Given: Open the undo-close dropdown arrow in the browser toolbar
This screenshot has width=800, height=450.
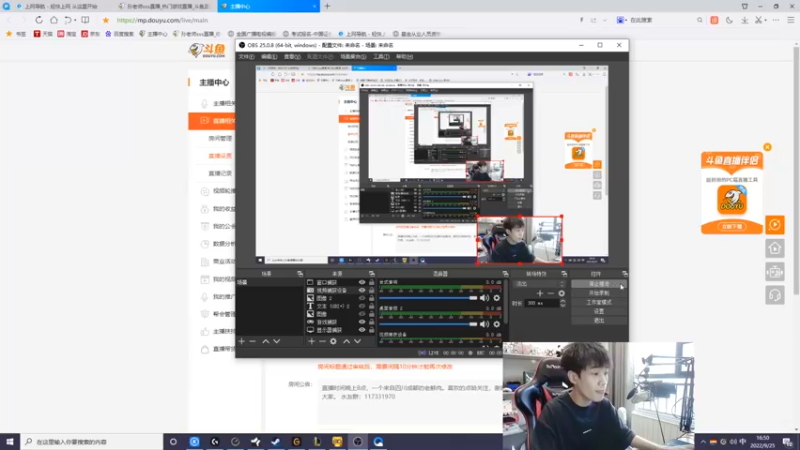Looking at the screenshot, I should (75, 20).
